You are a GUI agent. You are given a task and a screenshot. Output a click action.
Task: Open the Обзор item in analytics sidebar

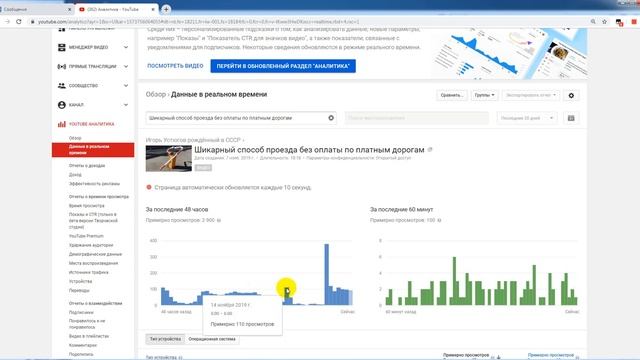[75, 138]
